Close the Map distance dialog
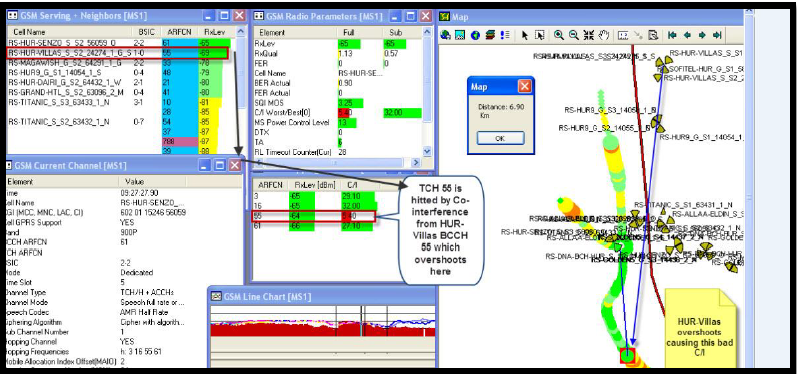The height and width of the screenshot is (374, 797). 525,87
